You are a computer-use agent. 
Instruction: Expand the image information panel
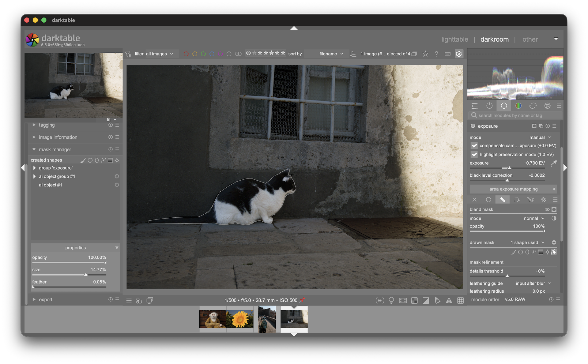[58, 137]
